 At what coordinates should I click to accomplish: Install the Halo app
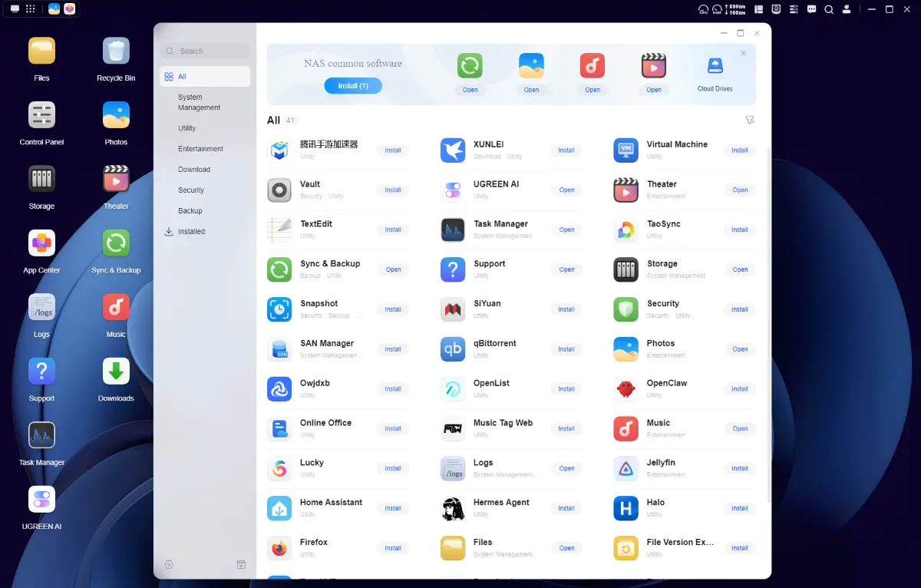coord(740,508)
